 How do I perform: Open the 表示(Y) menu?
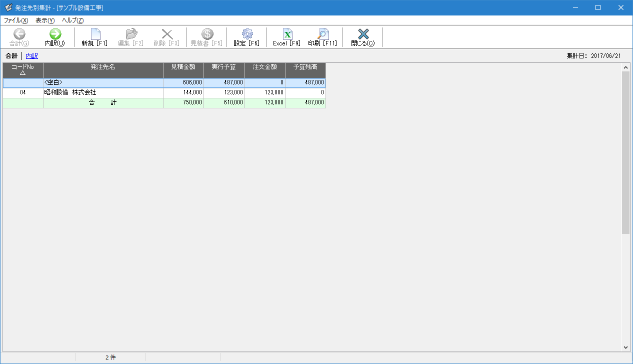(45, 20)
